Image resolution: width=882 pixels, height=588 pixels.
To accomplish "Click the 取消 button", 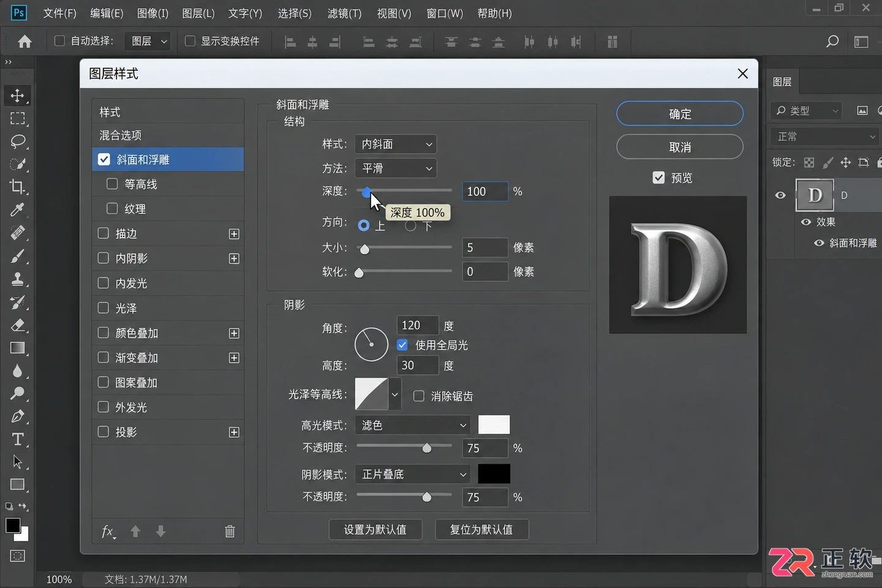I will 680,147.
